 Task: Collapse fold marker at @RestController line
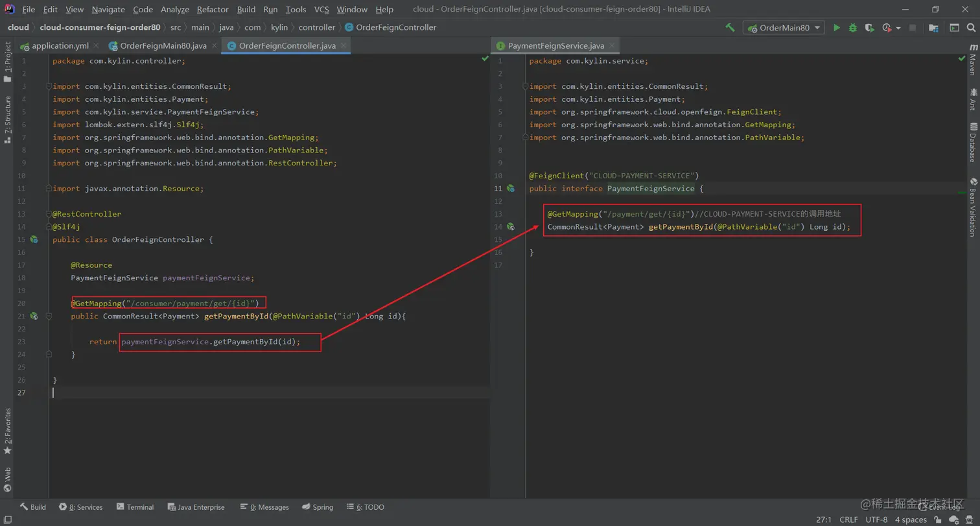[x=49, y=214]
